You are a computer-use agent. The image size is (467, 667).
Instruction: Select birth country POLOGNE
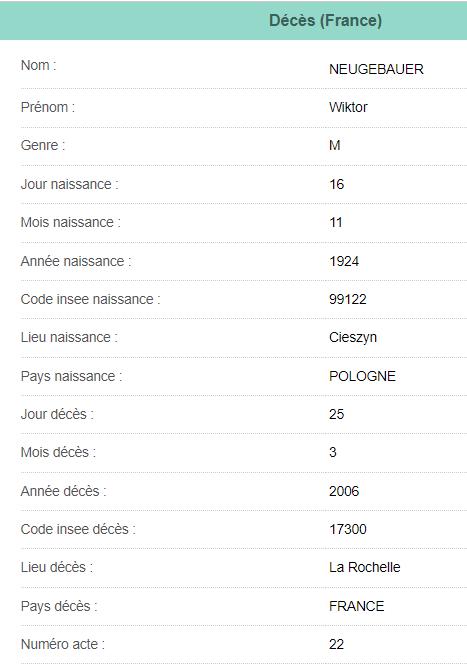(x=362, y=376)
